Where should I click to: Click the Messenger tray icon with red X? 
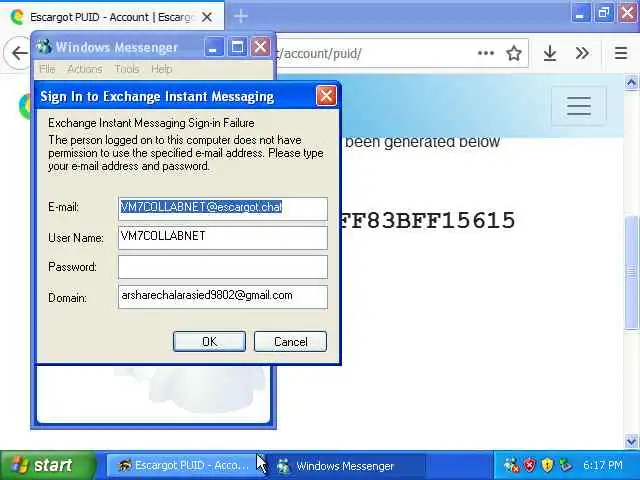[x=511, y=465]
